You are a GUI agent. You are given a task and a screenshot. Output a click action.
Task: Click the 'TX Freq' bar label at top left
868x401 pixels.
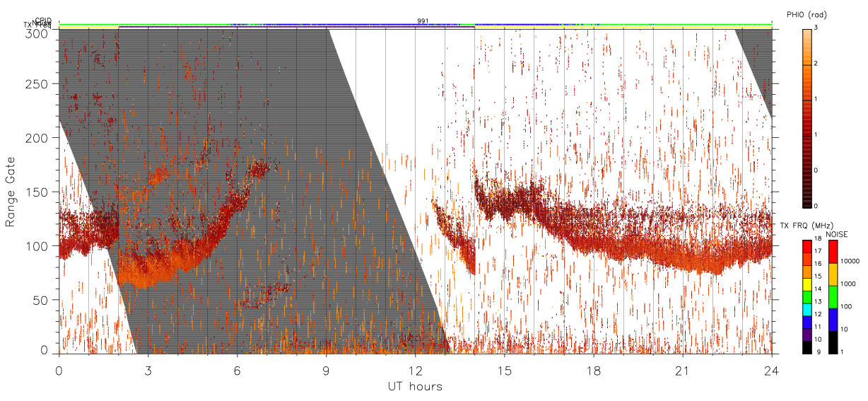tap(37, 26)
